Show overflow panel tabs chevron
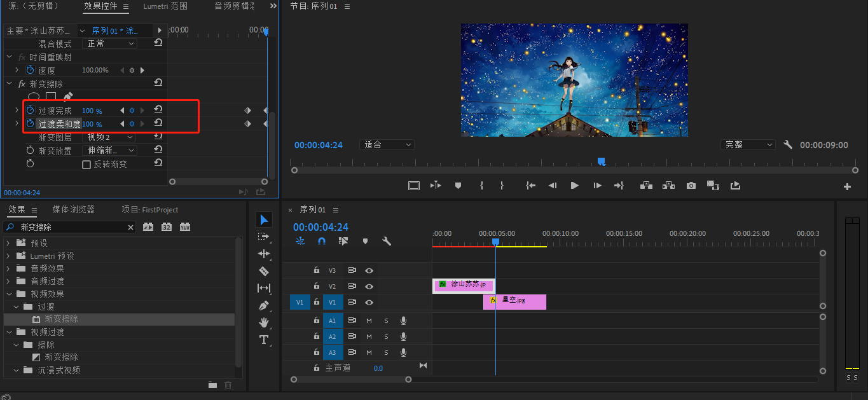This screenshot has width=868, height=400. tap(273, 6)
